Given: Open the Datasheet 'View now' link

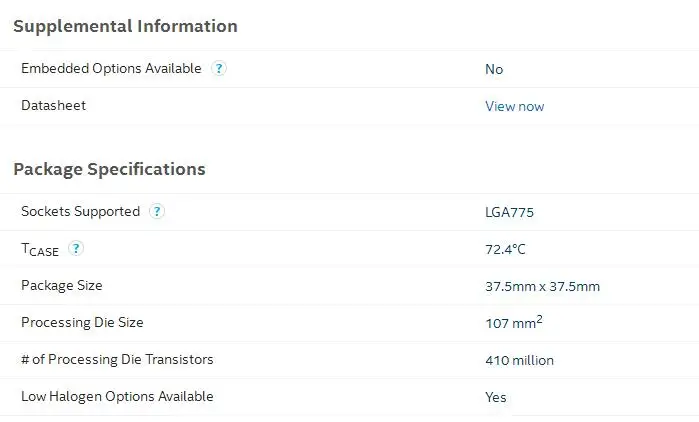Looking at the screenshot, I should point(514,106).
